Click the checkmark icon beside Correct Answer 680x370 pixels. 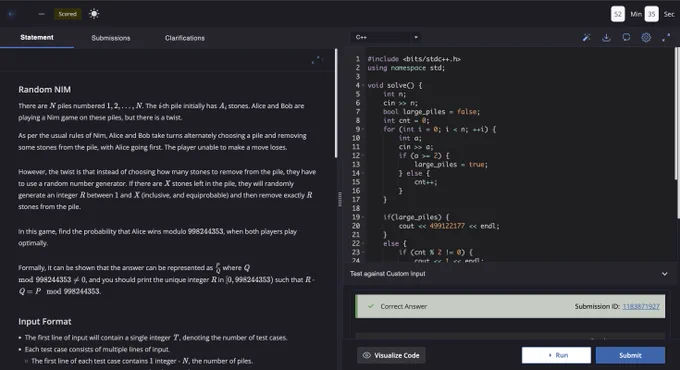(371, 306)
